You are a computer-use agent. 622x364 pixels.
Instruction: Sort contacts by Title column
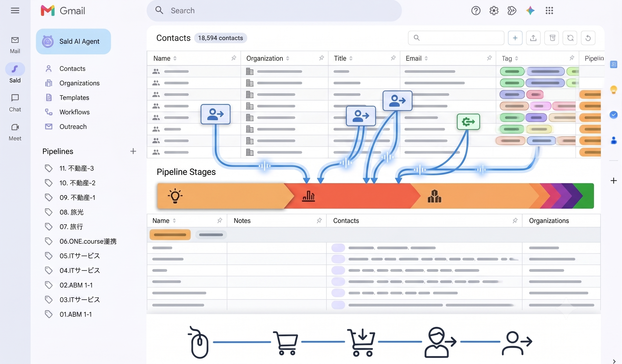(351, 58)
